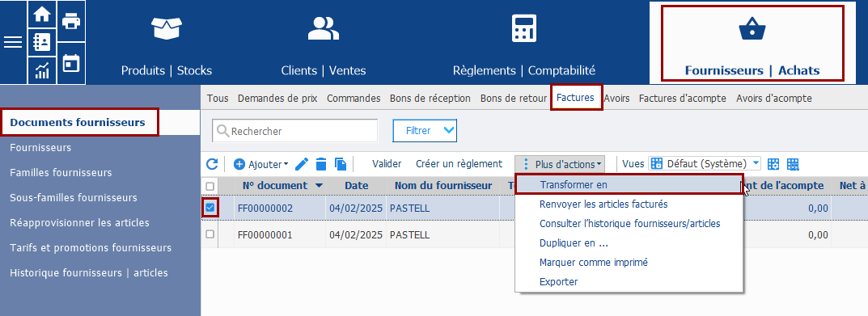Choose Exporter from the menu

[558, 282]
